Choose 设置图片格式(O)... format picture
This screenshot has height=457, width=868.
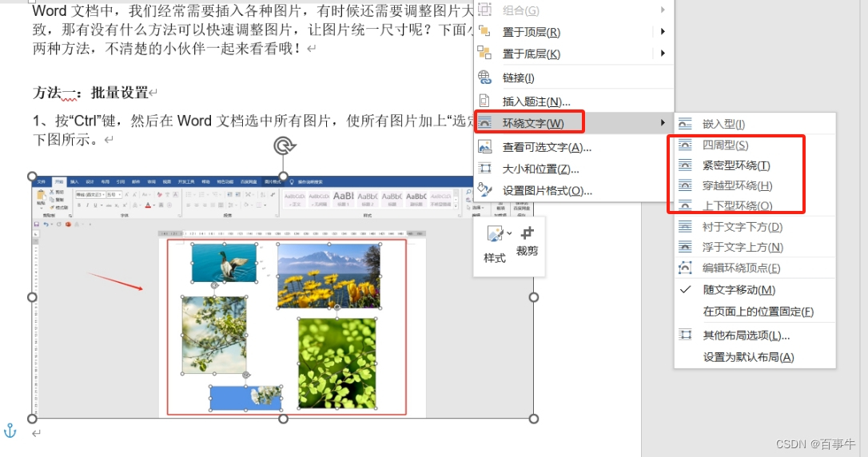(574, 190)
